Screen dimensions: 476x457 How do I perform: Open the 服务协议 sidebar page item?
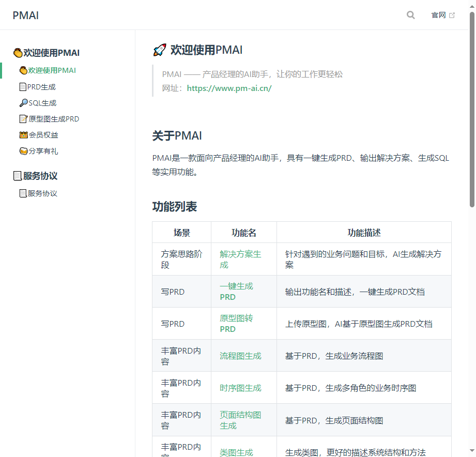[x=38, y=193]
